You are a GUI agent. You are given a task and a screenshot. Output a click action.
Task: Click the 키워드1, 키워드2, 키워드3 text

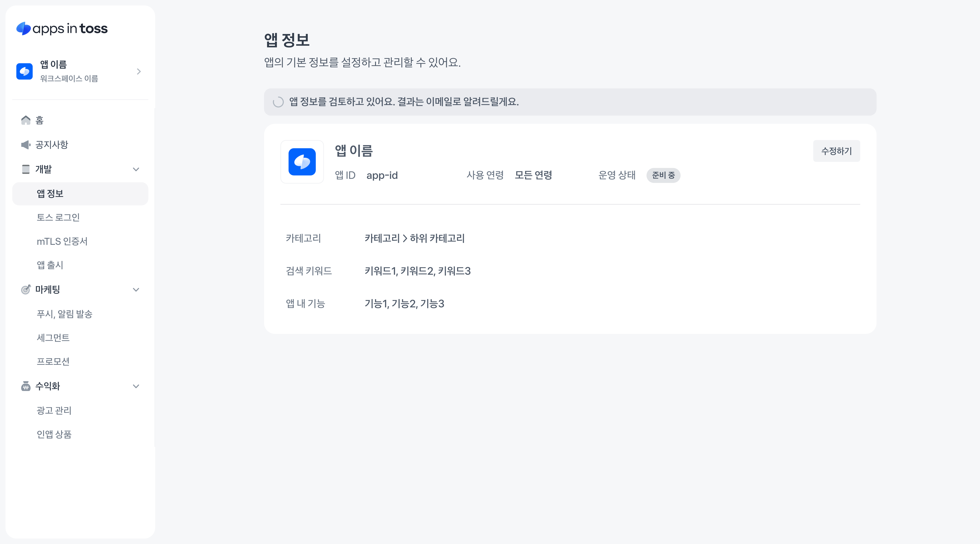point(417,271)
